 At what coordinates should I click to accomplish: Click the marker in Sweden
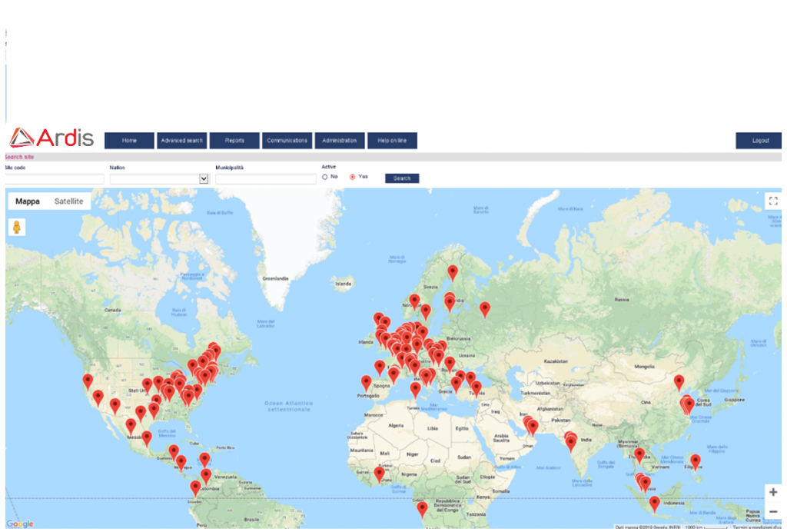426,312
